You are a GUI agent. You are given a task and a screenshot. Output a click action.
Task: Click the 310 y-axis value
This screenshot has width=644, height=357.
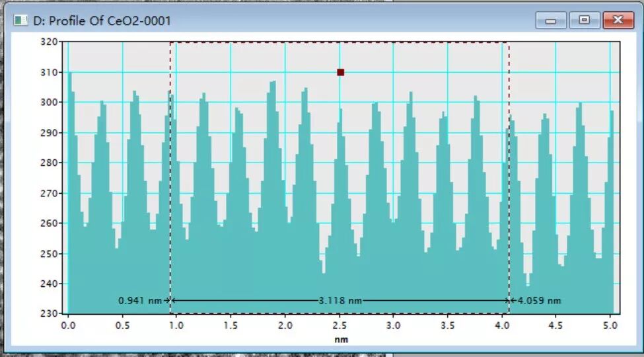49,72
